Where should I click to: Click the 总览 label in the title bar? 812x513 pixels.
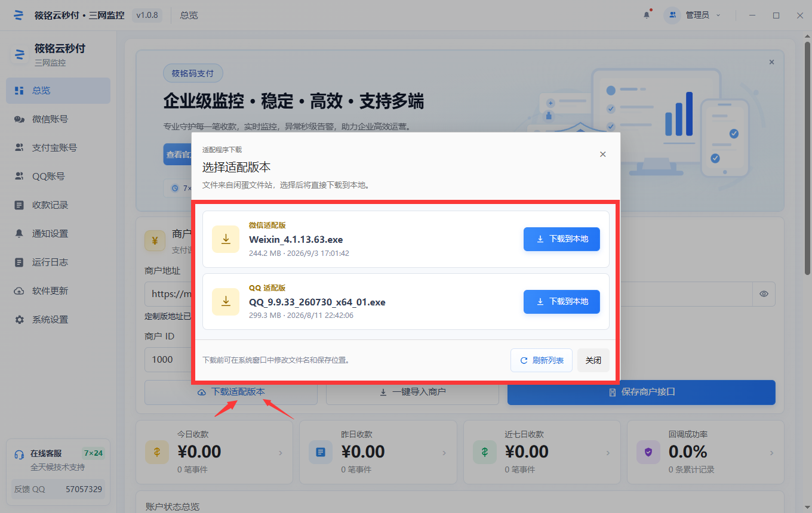pos(189,15)
